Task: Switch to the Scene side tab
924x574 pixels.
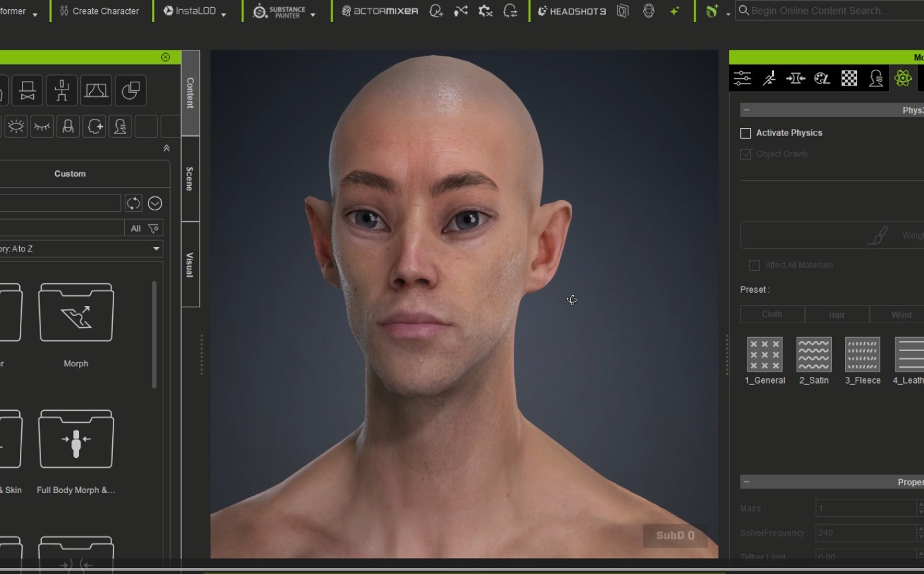Action: click(x=190, y=179)
